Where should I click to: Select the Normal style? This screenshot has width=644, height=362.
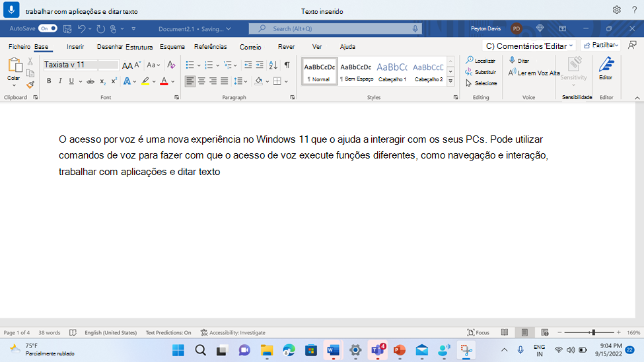click(320, 71)
